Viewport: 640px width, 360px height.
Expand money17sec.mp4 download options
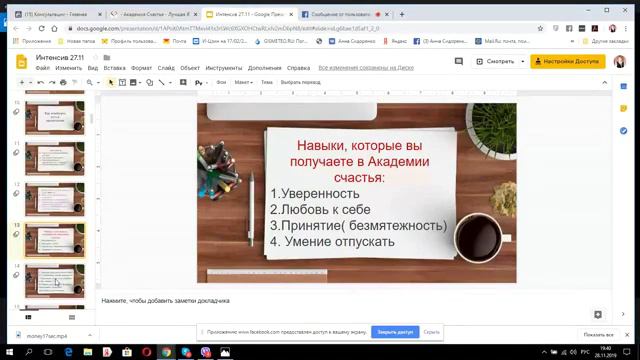point(90,336)
